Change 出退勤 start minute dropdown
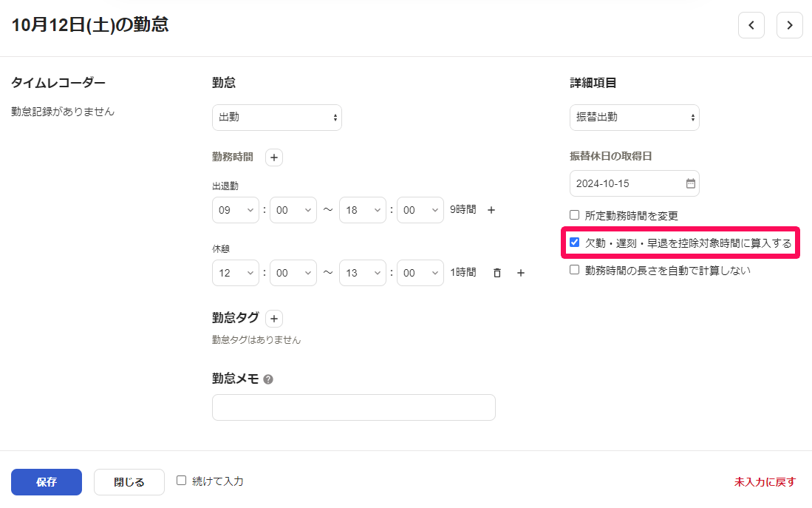 (x=293, y=210)
